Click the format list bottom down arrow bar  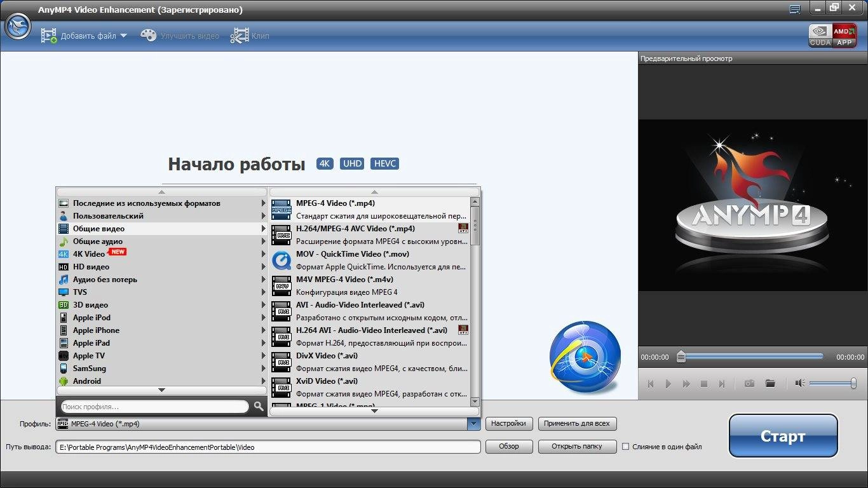point(374,411)
